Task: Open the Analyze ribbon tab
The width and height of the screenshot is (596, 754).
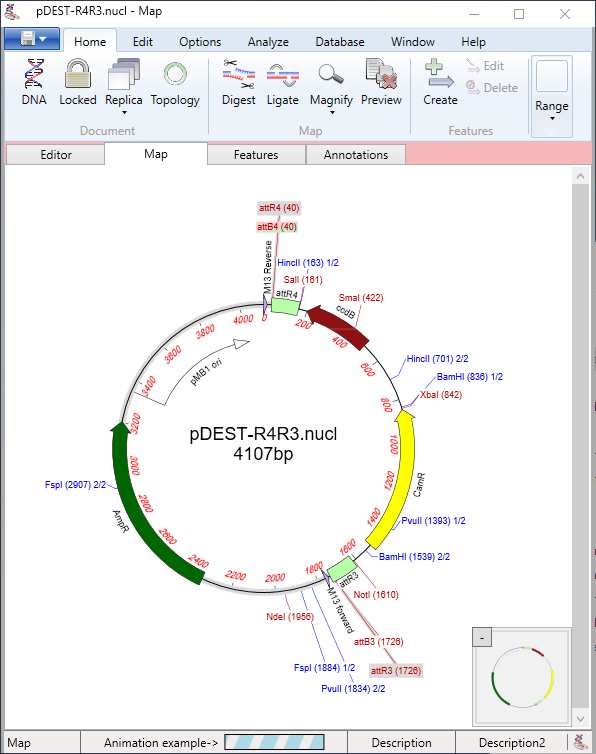Action: pyautogui.click(x=268, y=42)
